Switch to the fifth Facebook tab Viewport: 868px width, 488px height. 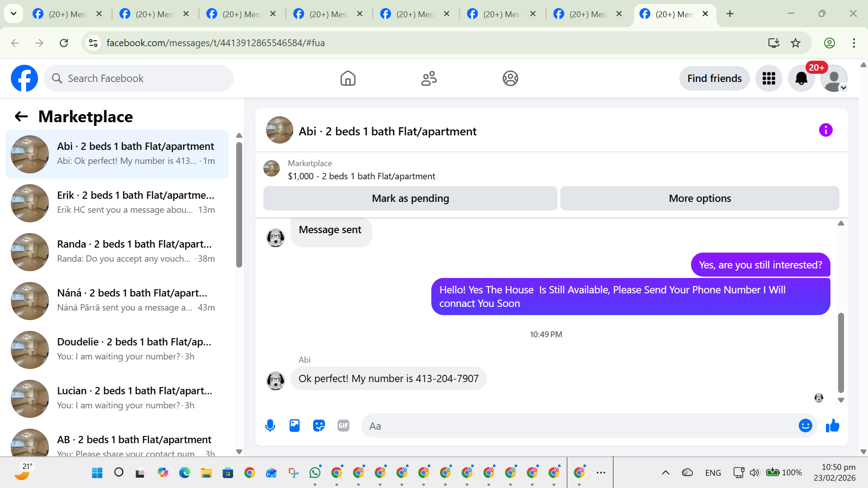pos(415,14)
